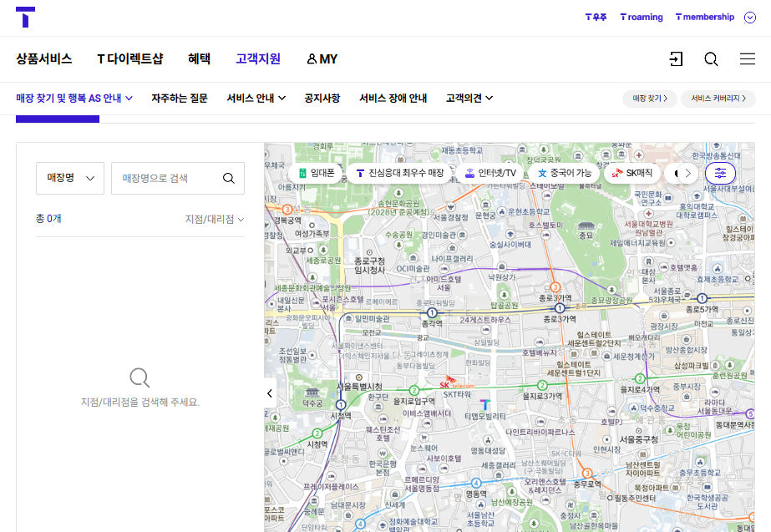Viewport: 771px width, 532px height.
Task: Click the 서울특별시청 map label
Action: click(x=359, y=387)
